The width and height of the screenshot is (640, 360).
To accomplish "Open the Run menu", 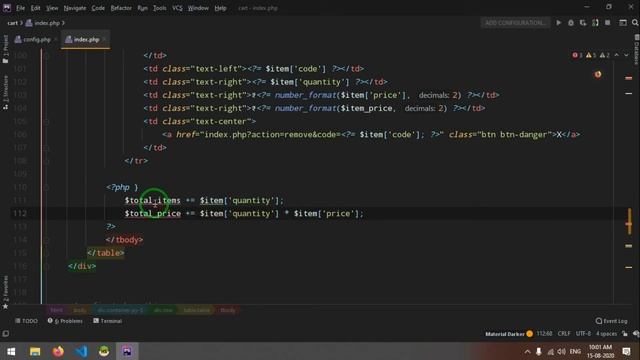I will point(142,8).
